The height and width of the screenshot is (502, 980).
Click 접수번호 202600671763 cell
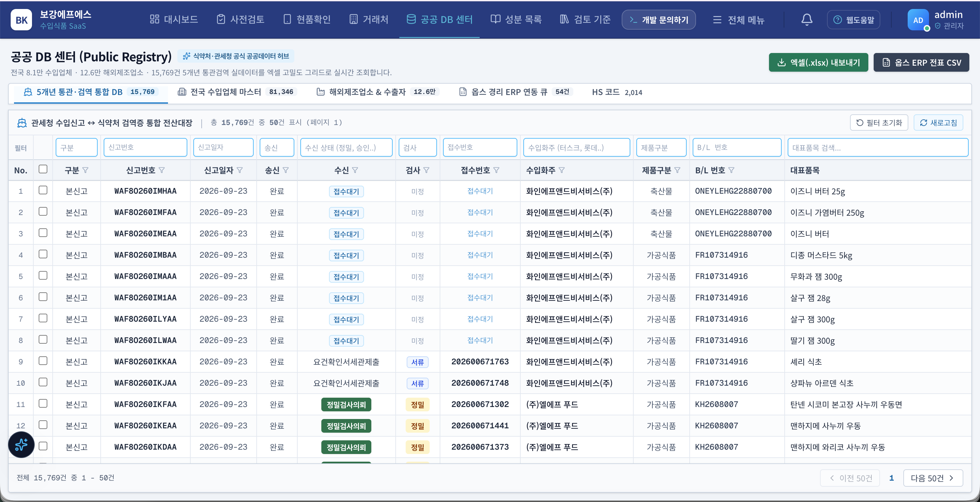480,362
